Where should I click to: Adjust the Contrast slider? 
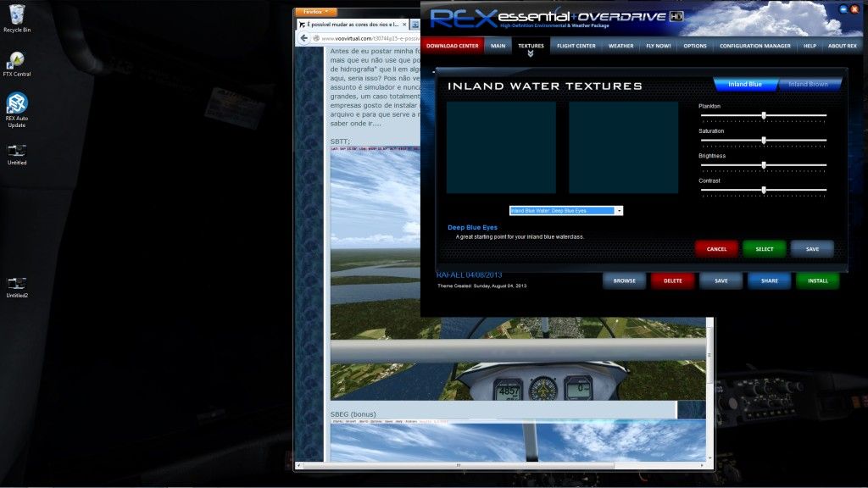(764, 191)
